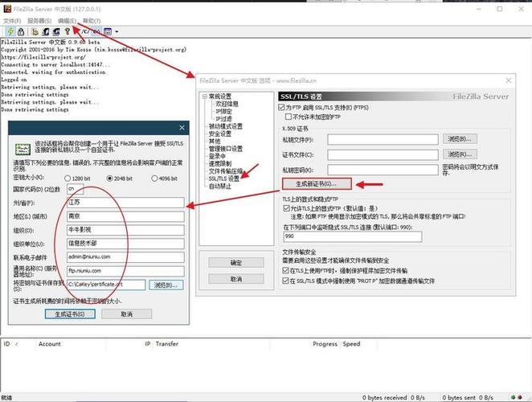Click the email field with admin@niuniu.com
532x402 pixels.
(x=125, y=257)
